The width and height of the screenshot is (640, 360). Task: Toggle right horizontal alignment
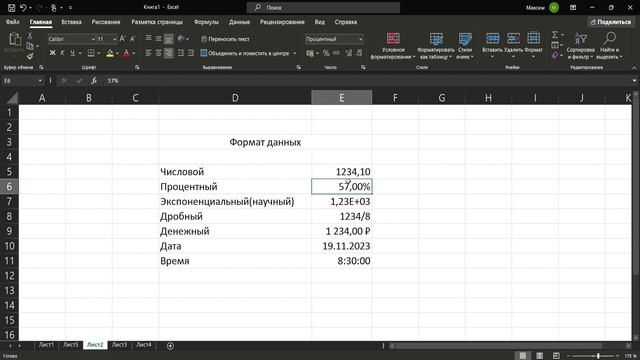169,53
